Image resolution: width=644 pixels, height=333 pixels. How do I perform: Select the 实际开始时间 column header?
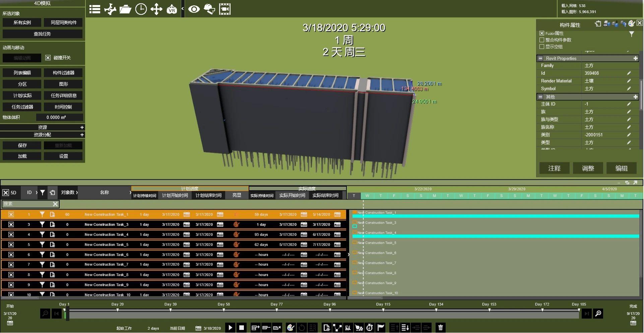pos(292,196)
